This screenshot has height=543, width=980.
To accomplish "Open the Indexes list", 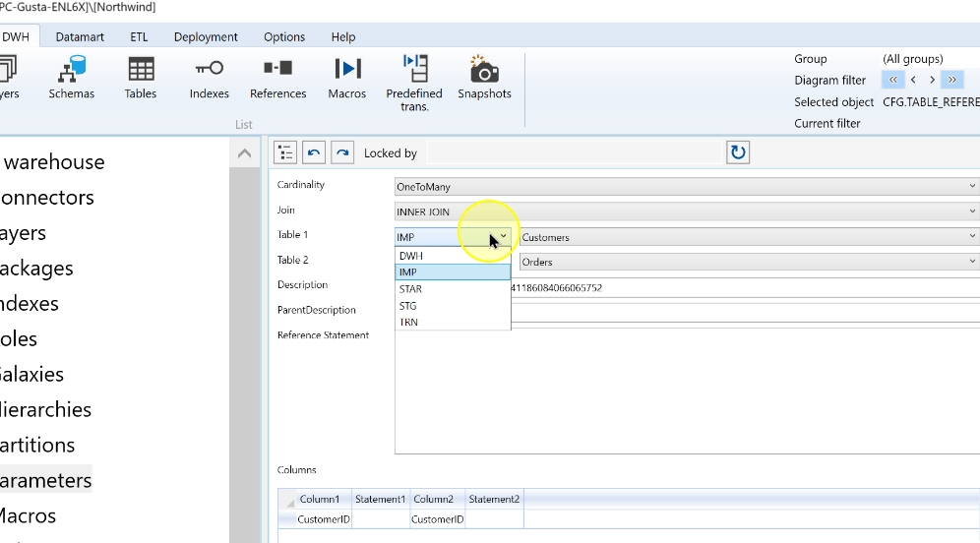I will coord(210,78).
